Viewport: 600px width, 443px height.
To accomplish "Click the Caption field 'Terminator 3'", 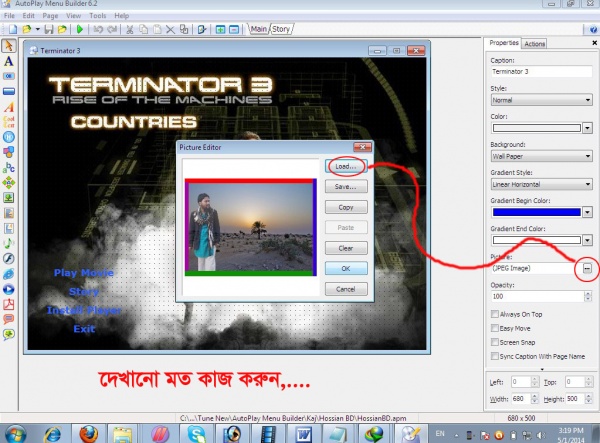I will point(541,72).
